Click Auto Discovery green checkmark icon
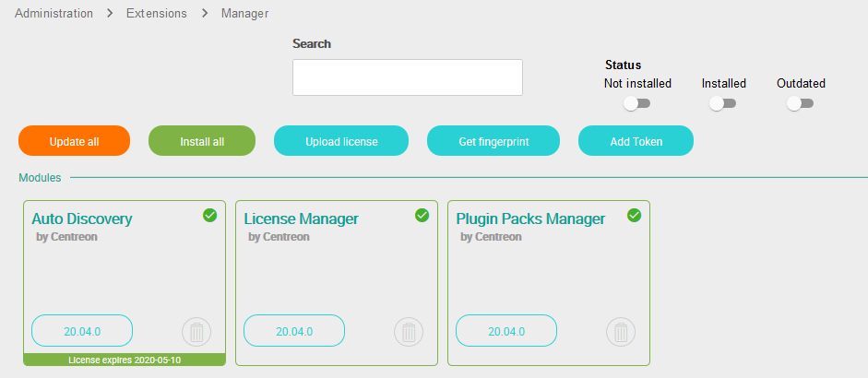Image resolution: width=868 pixels, height=378 pixels. click(x=209, y=216)
